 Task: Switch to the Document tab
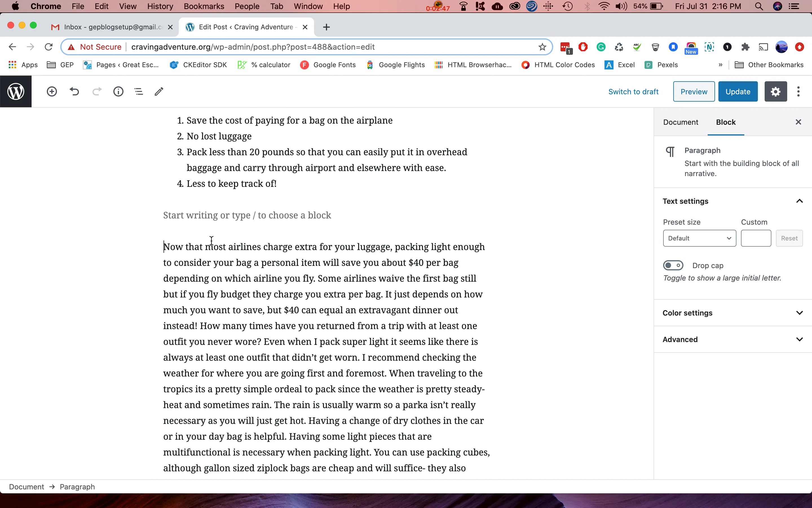[x=680, y=122]
